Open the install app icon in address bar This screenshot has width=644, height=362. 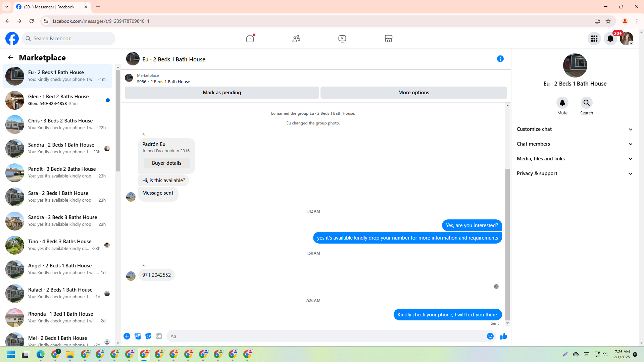[597, 21]
